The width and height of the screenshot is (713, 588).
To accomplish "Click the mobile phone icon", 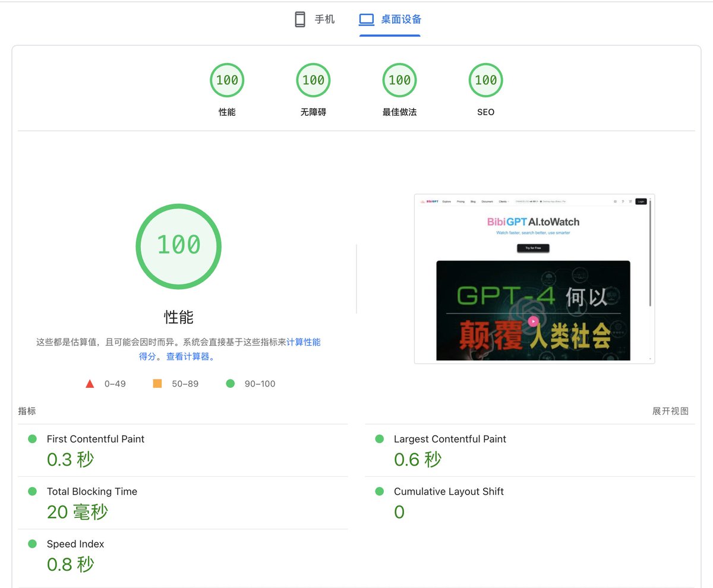I will click(x=300, y=20).
